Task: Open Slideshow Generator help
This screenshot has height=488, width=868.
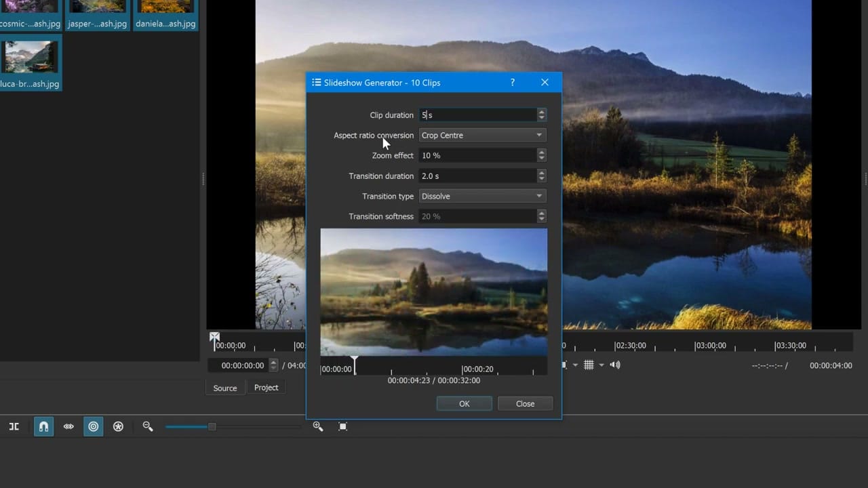Action: point(512,82)
